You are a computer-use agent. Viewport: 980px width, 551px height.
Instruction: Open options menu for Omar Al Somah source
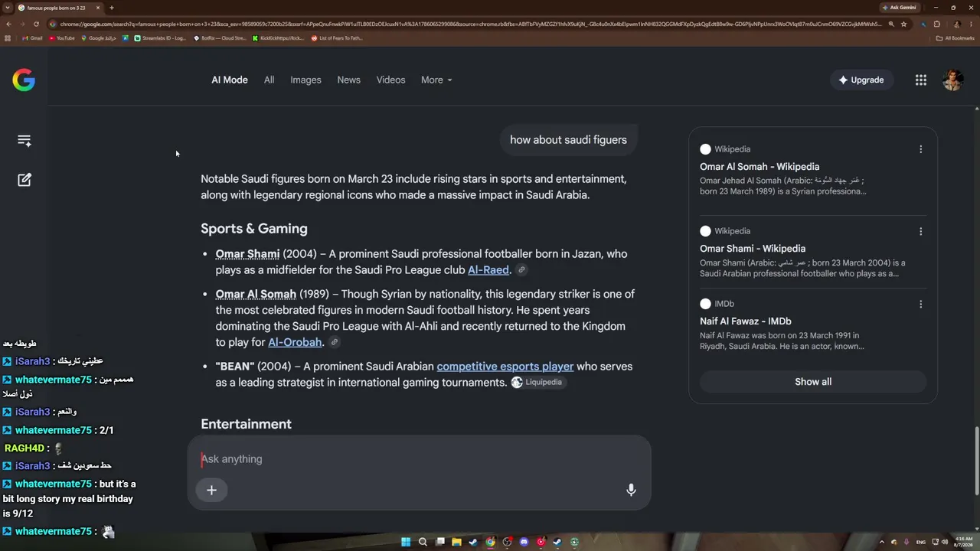point(921,149)
